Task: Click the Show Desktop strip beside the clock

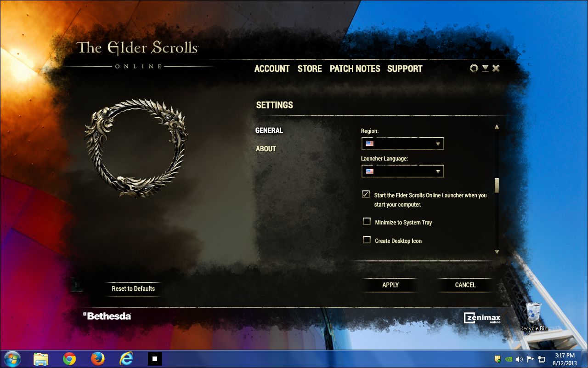Action: click(x=584, y=359)
